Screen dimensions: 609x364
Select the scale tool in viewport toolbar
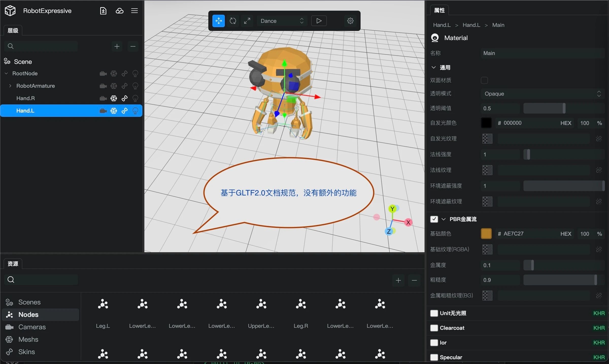click(247, 21)
